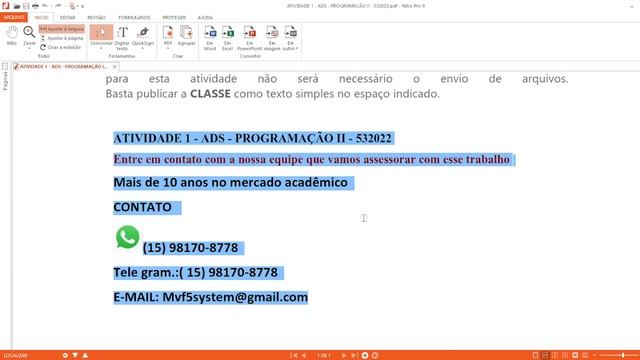This screenshot has width=640, height=360.
Task: Click the ATIVIDADE 1 - ADS heading text
Action: (x=252, y=138)
